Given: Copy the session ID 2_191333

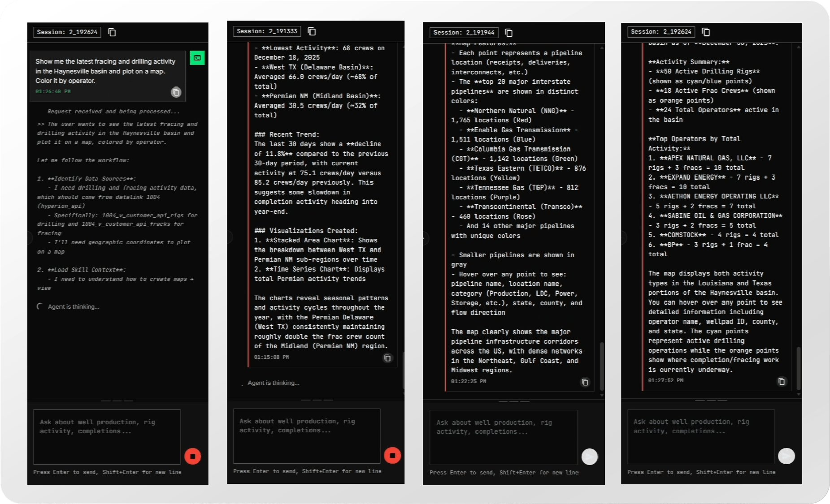Looking at the screenshot, I should tap(312, 31).
